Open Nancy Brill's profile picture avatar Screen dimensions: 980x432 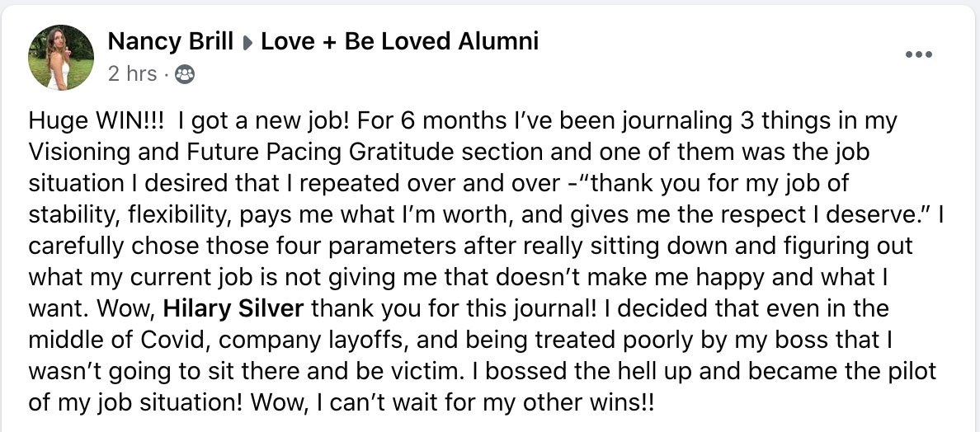pyautogui.click(x=61, y=57)
